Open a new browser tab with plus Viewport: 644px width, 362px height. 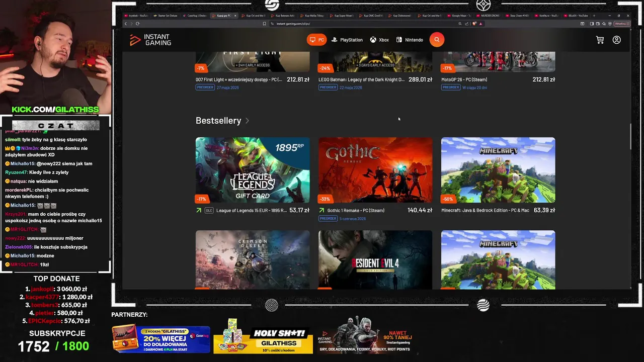coord(594,16)
